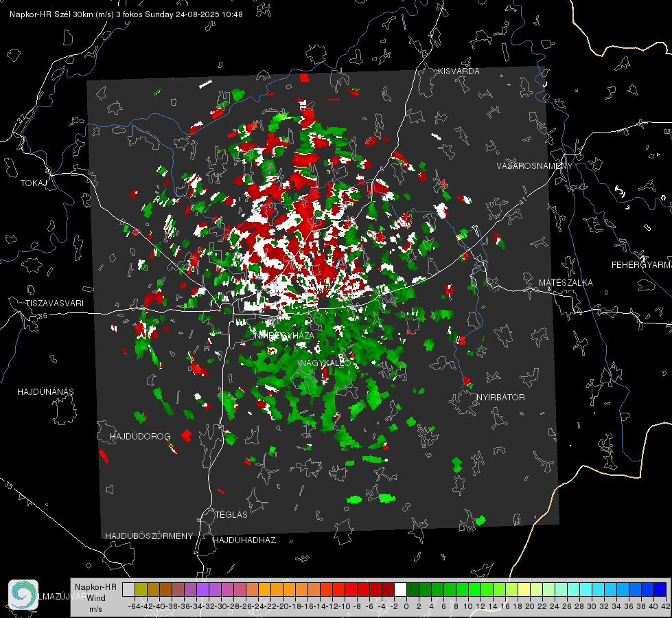Viewport: 672px width, 618px height.
Task: Click the MÁTÉSZALKA town label
Action: pyautogui.click(x=566, y=282)
